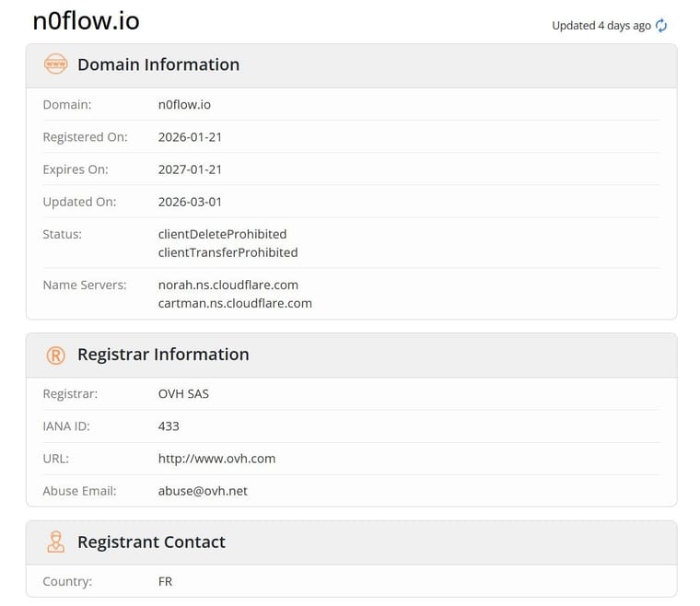Click the Registrar Information section header

tap(163, 355)
